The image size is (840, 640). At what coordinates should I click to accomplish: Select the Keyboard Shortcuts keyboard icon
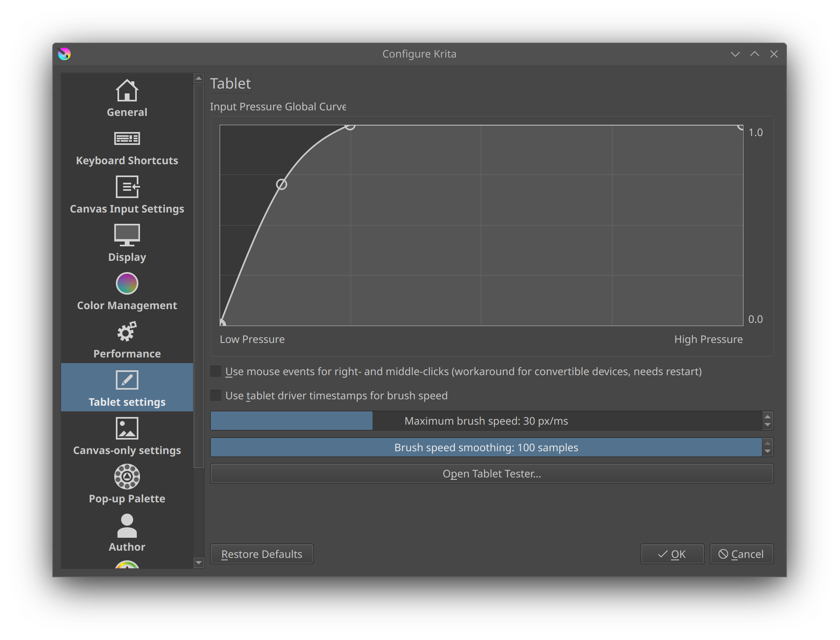coord(127,138)
